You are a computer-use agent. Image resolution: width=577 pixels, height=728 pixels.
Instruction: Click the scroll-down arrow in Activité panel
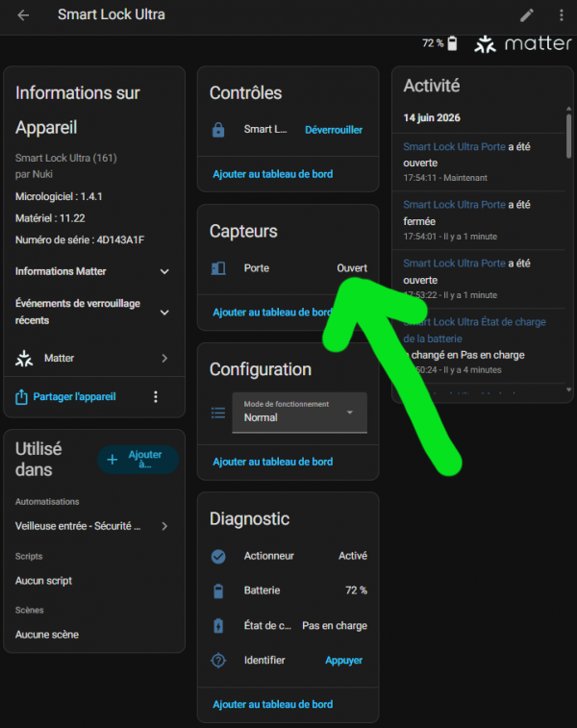[x=568, y=390]
